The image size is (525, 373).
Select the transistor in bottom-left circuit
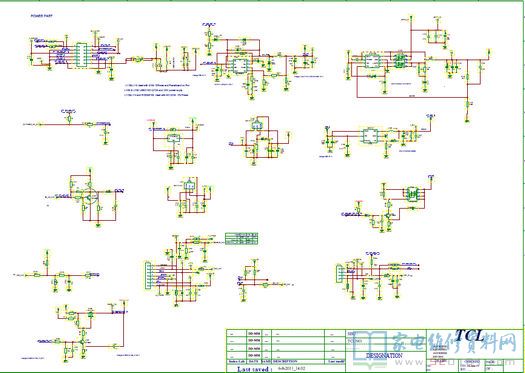coord(83,342)
